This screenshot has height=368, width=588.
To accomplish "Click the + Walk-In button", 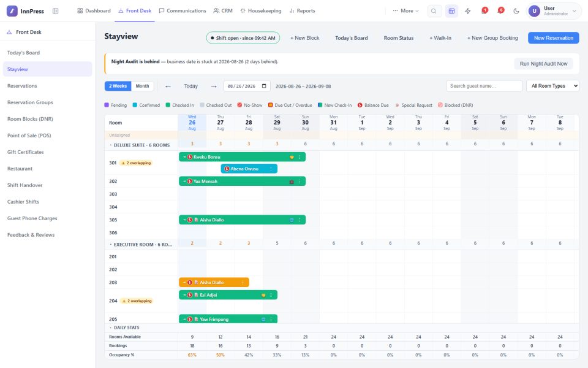I will pyautogui.click(x=440, y=38).
